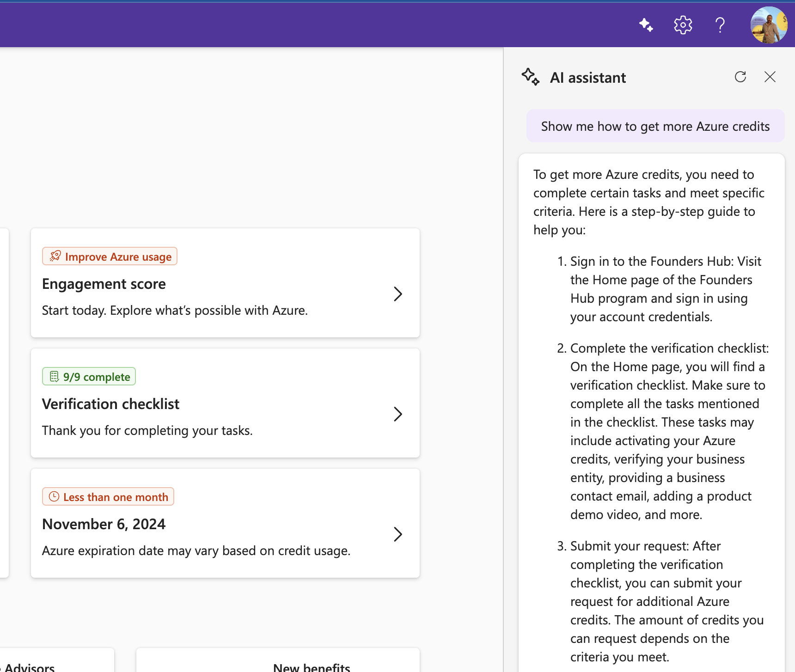The width and height of the screenshot is (795, 672).
Task: Click the 'Show me how to get more Azure credits' message
Action: click(x=655, y=126)
